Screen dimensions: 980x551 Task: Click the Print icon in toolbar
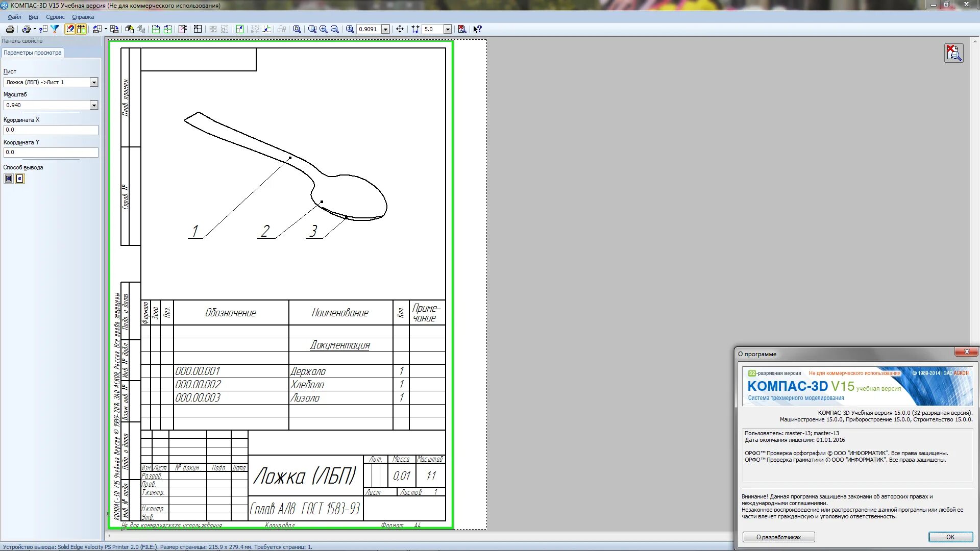[10, 29]
